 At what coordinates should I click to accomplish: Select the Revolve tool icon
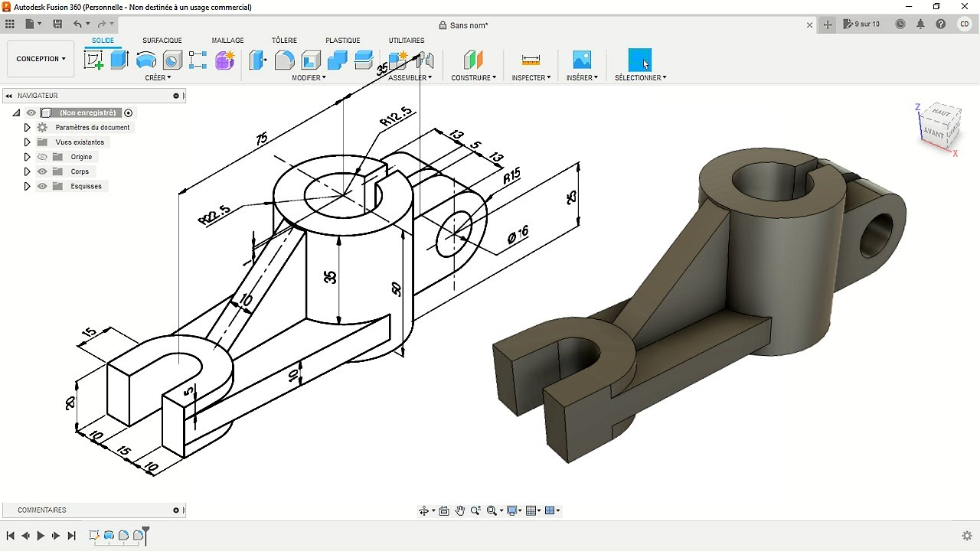pos(145,60)
